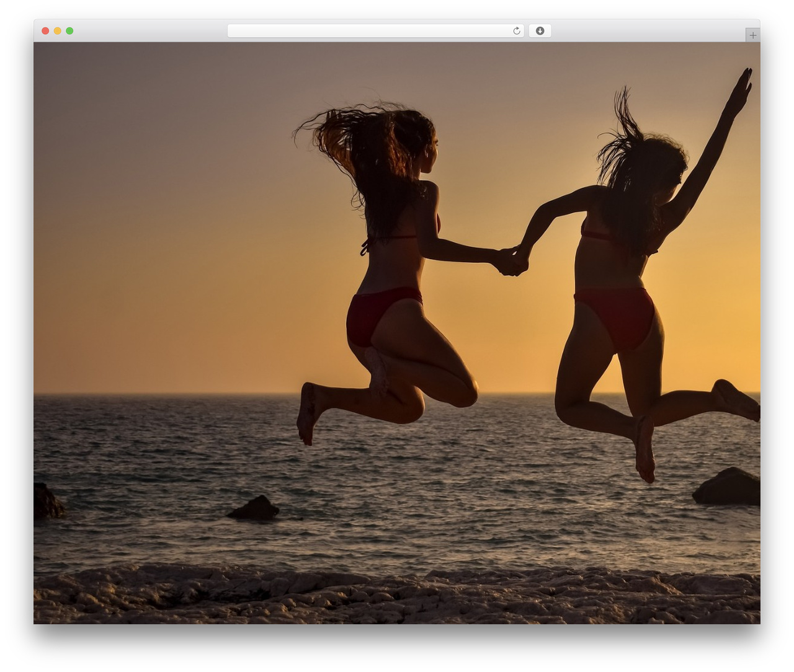
Task: Maximize the window using the green button
Action: point(69,31)
